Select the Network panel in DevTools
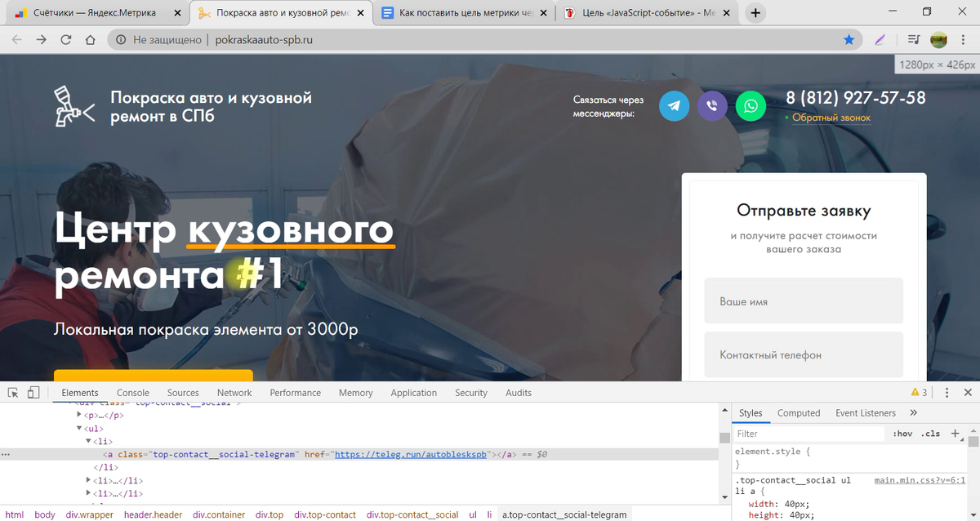The width and height of the screenshot is (980, 521). (x=234, y=392)
